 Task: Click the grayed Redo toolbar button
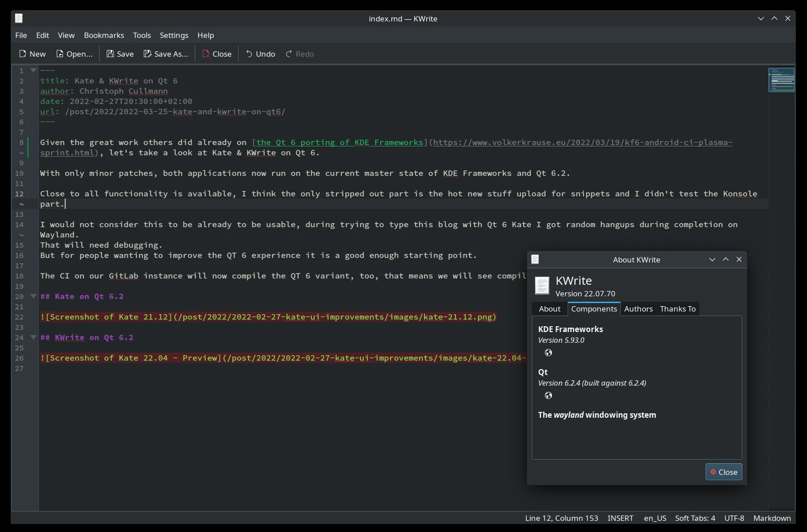coord(300,54)
